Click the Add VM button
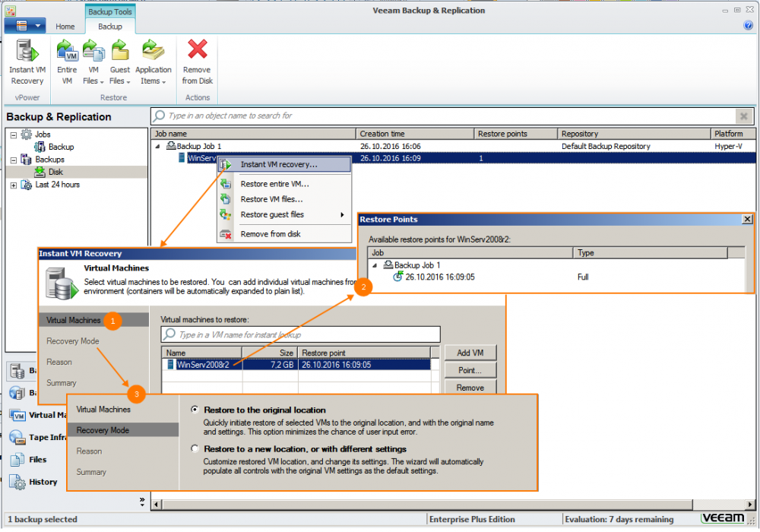Screen dimensions: 760x532 (470, 353)
